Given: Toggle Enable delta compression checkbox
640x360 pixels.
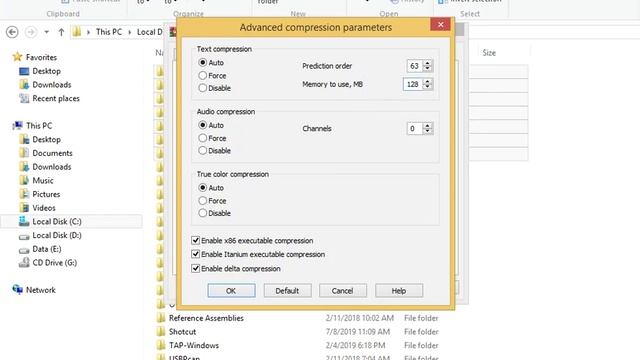Looking at the screenshot, I should (x=196, y=268).
